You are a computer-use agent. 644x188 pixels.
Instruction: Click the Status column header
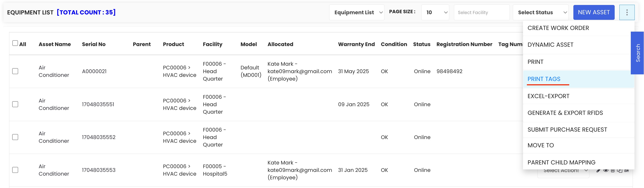422,44
